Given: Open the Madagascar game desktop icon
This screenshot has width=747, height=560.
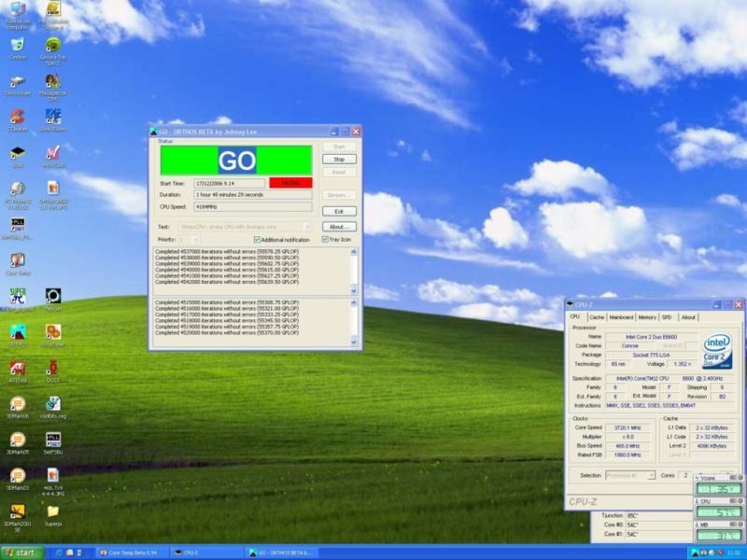Looking at the screenshot, I should tap(53, 81).
